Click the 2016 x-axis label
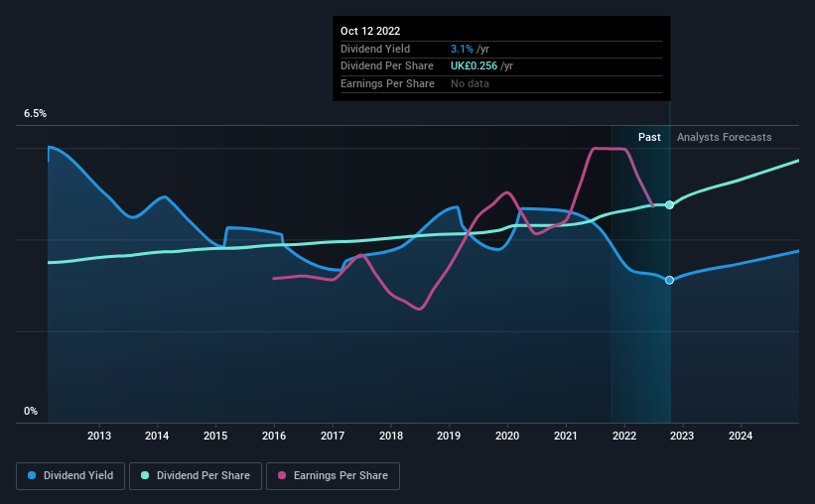 (x=274, y=436)
